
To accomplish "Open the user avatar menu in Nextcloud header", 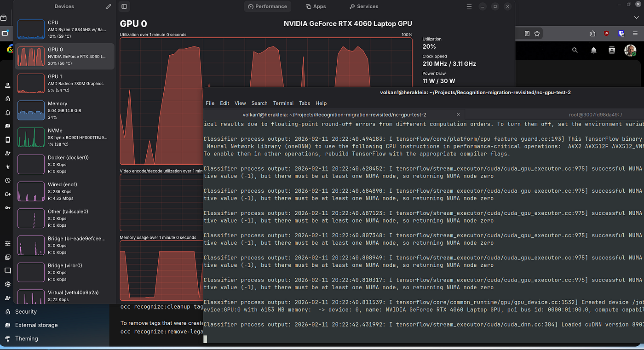I will click(631, 50).
